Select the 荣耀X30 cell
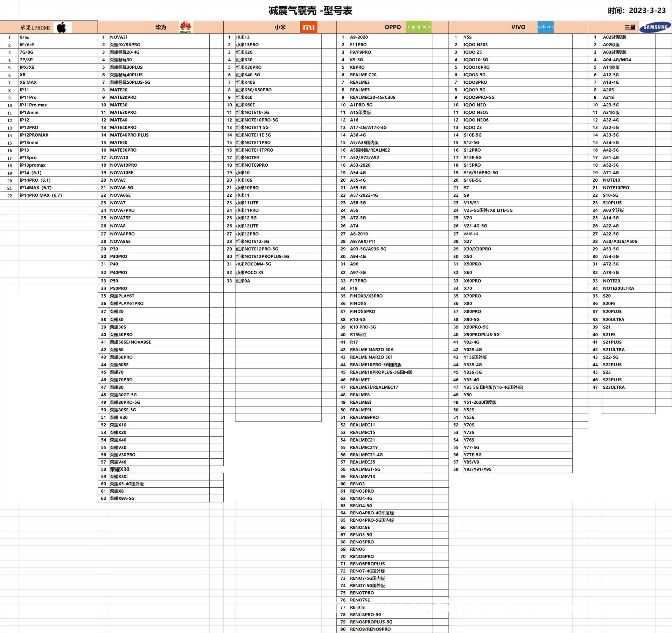 [x=120, y=469]
